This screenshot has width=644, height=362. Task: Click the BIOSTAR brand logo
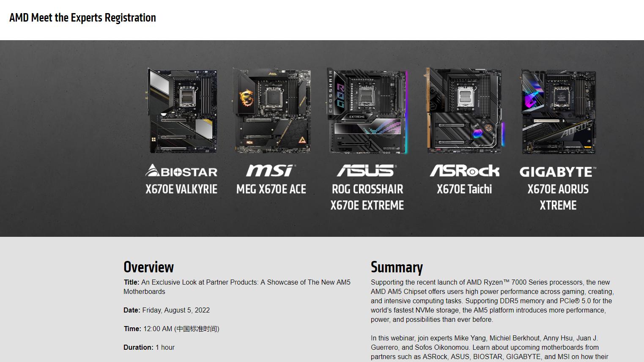tap(181, 170)
